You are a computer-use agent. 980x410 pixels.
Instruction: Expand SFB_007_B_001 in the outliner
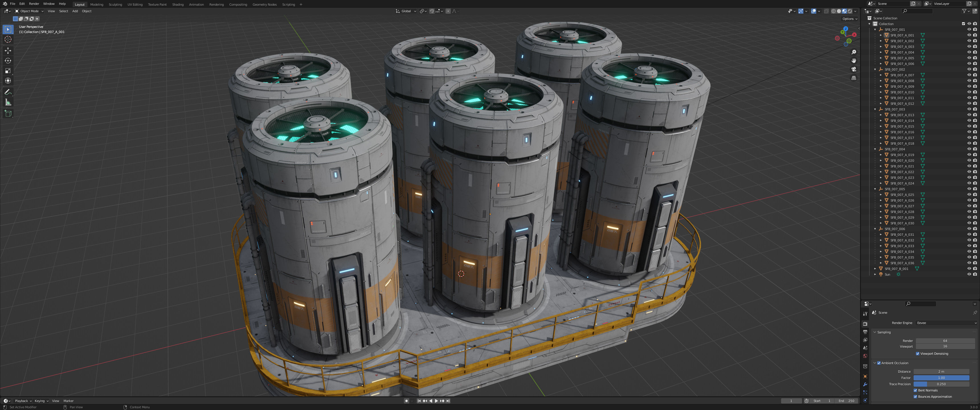click(x=875, y=268)
